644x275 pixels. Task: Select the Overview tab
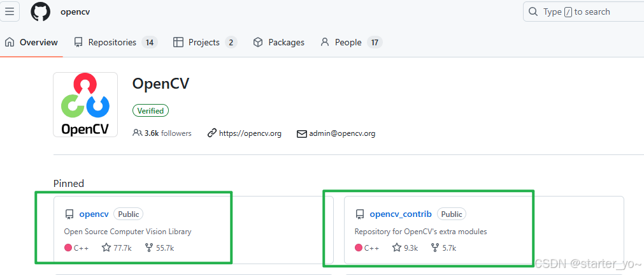tap(32, 42)
